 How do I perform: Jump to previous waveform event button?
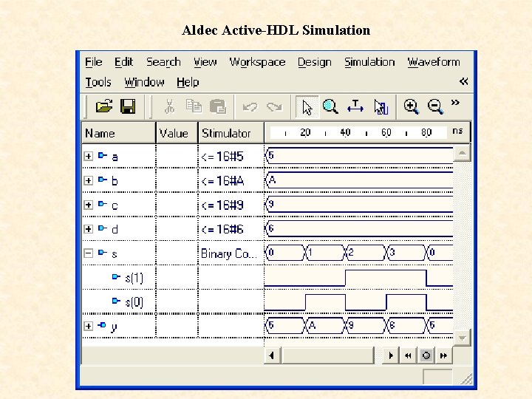coord(408,355)
